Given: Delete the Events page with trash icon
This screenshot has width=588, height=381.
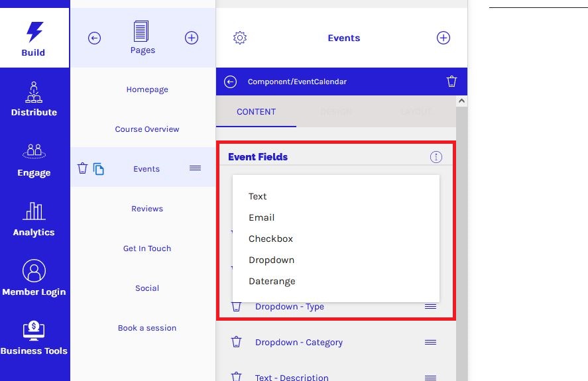Looking at the screenshot, I should pyautogui.click(x=82, y=168).
